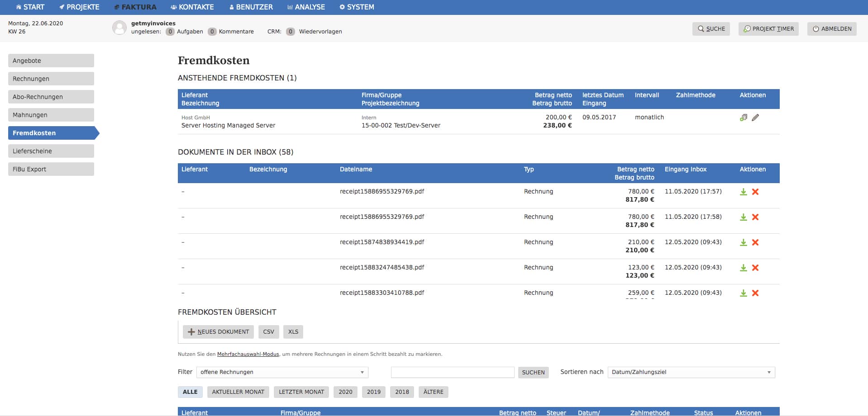Viewport: 868px width, 416px height.
Task: Delete receipt15883247485438.pdf from the inbox
Action: click(x=755, y=268)
